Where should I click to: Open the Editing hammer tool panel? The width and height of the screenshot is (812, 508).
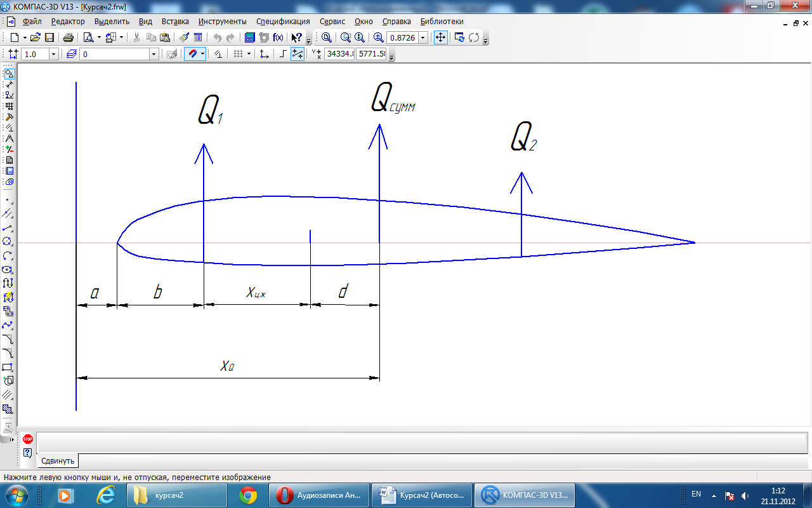click(9, 117)
